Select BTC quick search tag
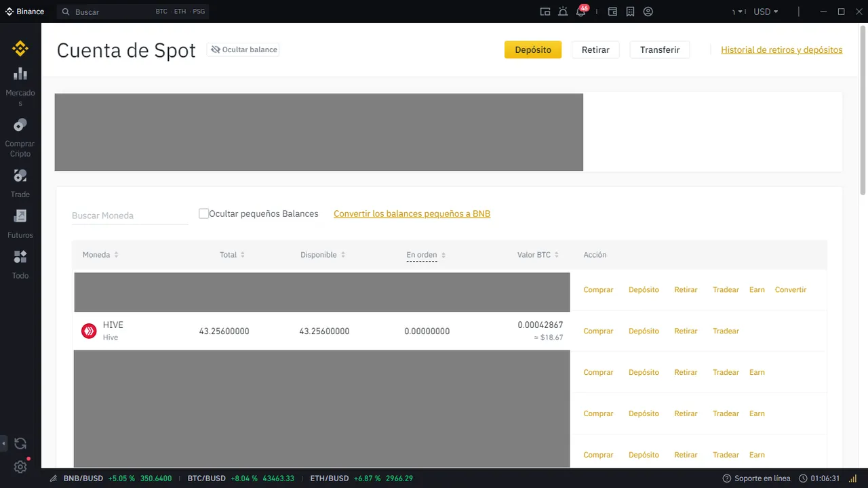 (161, 12)
